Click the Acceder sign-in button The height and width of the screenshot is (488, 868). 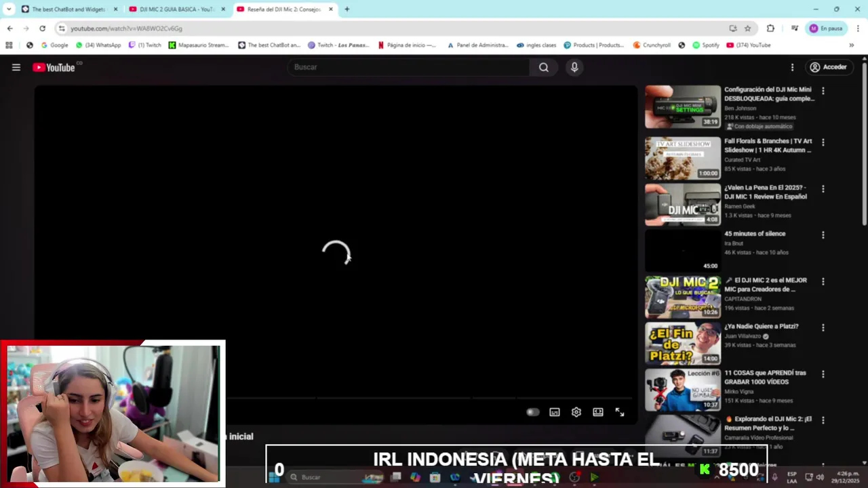[829, 67]
